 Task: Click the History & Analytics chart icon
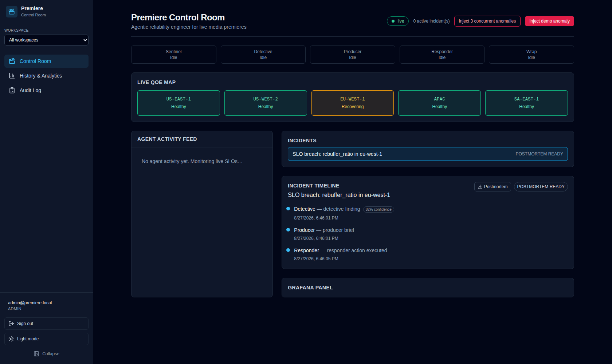[12, 76]
